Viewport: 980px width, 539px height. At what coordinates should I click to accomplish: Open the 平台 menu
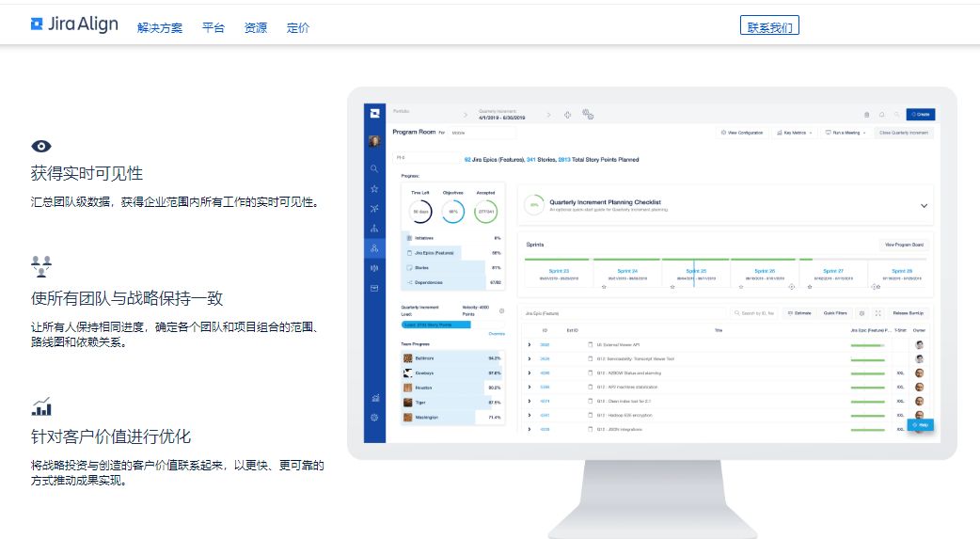pos(213,27)
